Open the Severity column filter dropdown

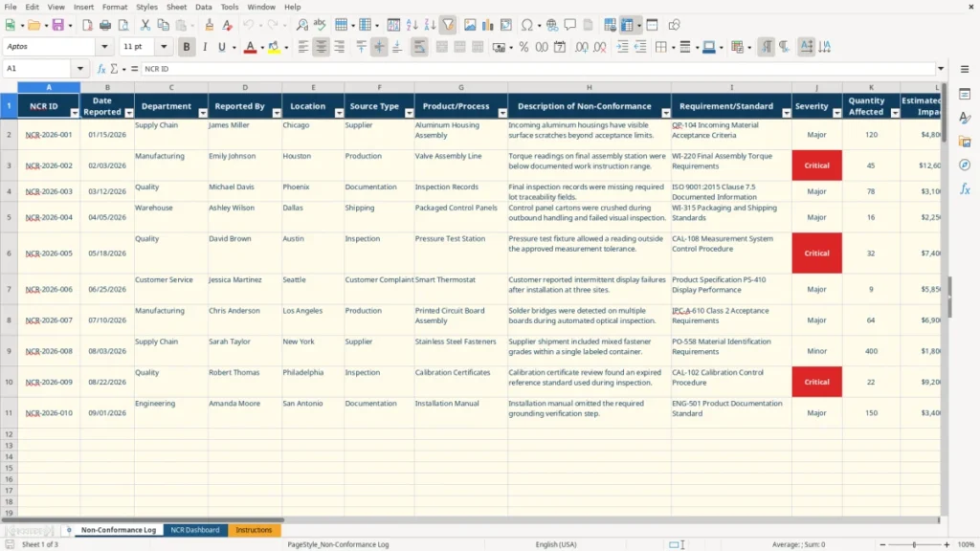(x=836, y=113)
